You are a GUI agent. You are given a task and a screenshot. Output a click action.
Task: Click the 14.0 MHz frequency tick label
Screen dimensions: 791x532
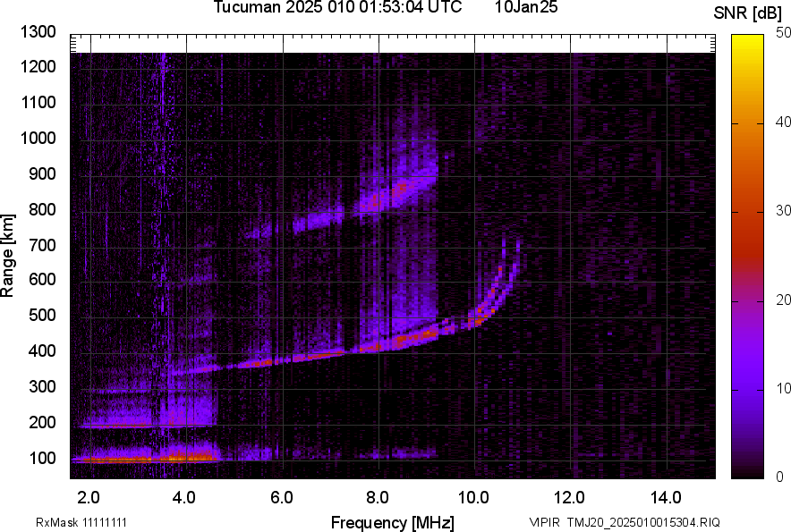point(666,496)
